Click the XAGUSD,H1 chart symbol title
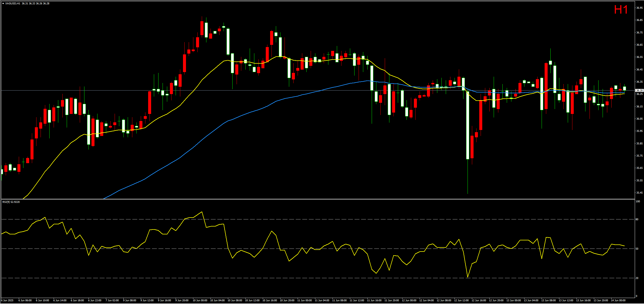 pos(13,4)
